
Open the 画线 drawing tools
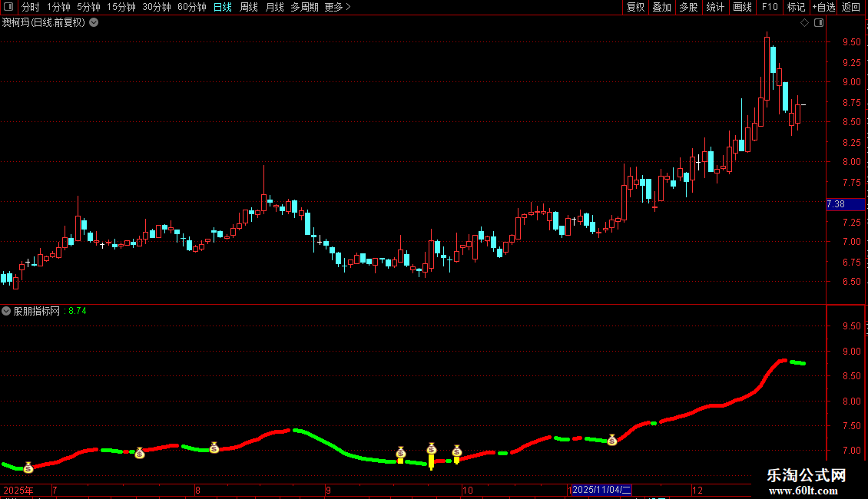(742, 7)
